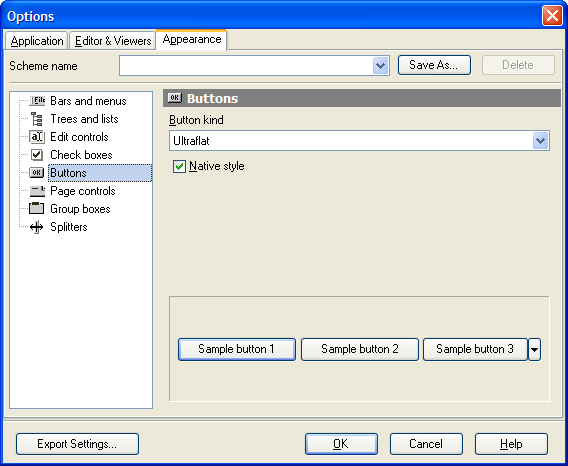Click the Check boxes category icon

click(37, 155)
